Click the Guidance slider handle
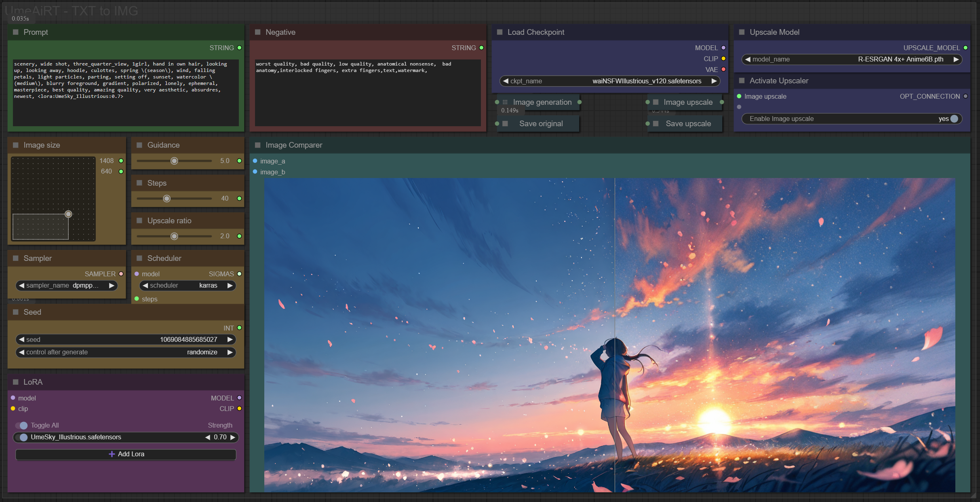 (x=174, y=161)
